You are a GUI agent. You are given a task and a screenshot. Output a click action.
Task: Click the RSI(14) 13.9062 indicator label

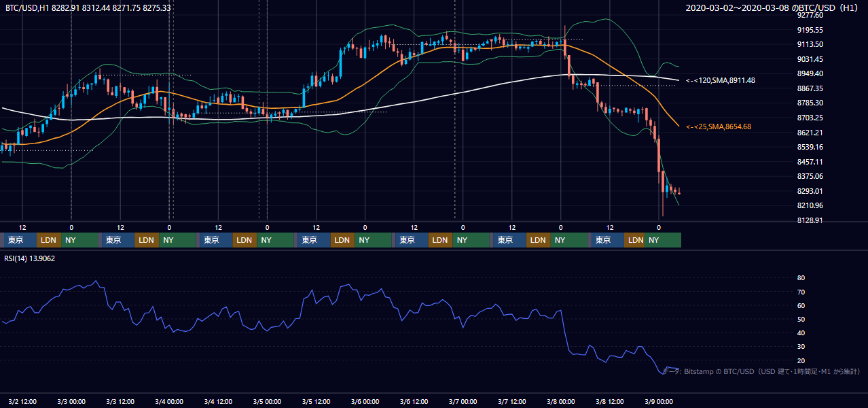(x=30, y=258)
